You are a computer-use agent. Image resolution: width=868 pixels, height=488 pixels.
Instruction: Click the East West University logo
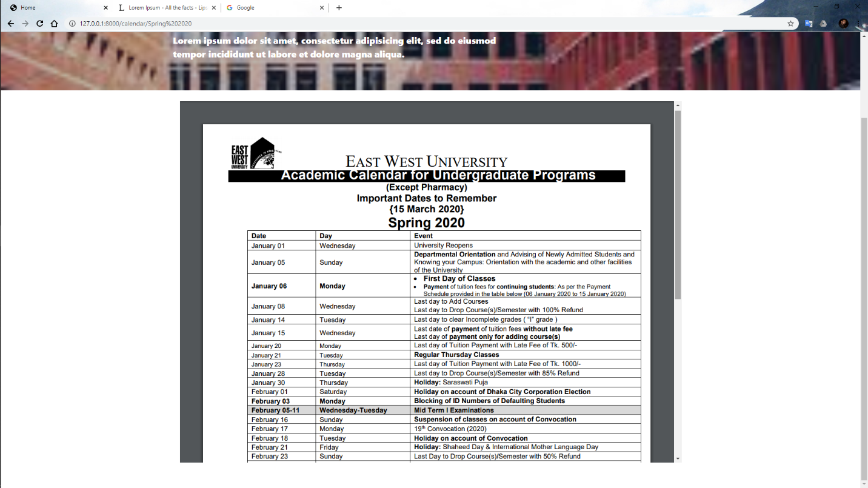click(256, 153)
